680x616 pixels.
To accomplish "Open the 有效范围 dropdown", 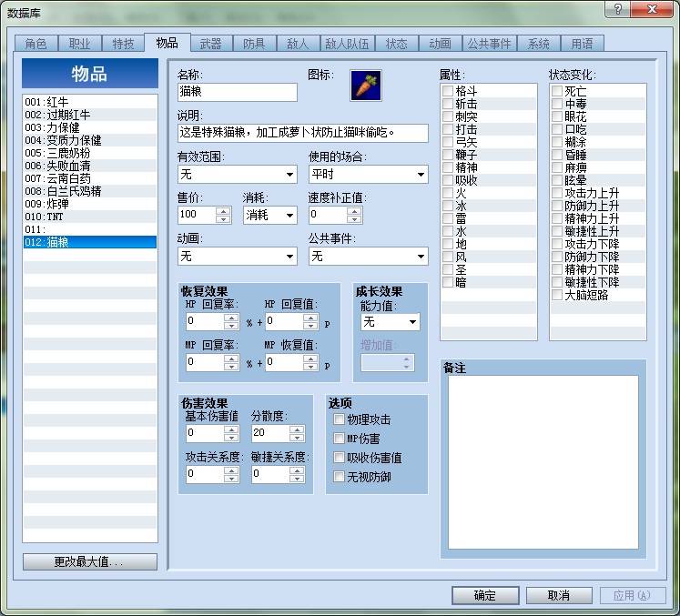I will (238, 175).
